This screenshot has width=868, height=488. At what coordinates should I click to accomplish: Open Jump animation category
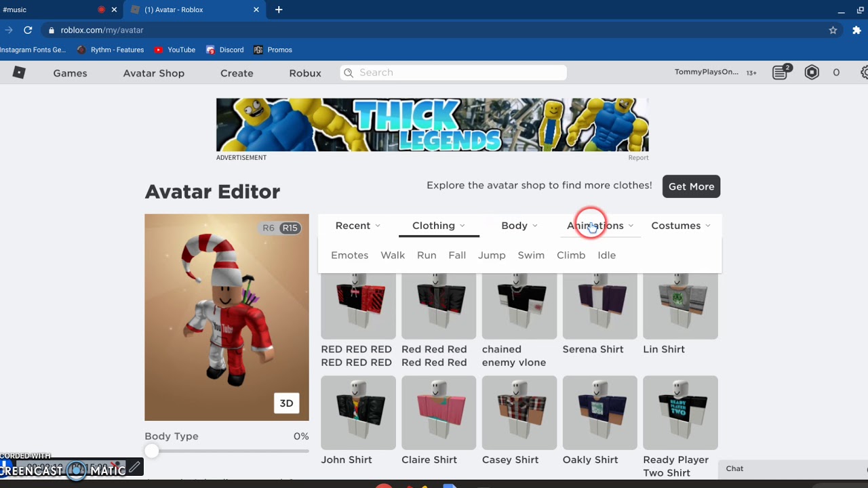[492, 255]
